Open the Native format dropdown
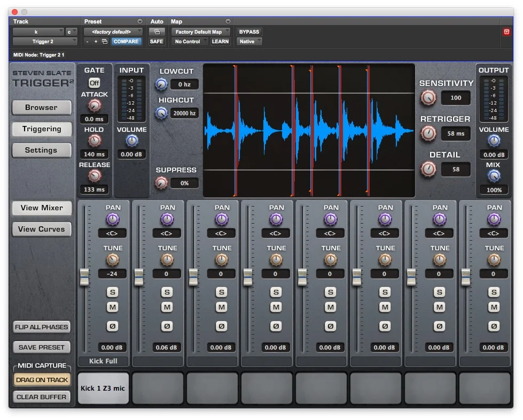 point(249,41)
